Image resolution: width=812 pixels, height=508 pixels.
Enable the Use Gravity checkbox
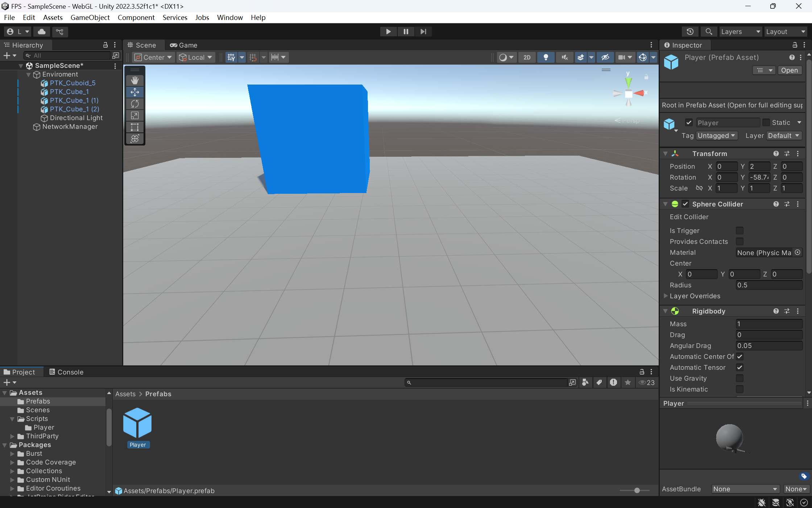[x=739, y=378]
